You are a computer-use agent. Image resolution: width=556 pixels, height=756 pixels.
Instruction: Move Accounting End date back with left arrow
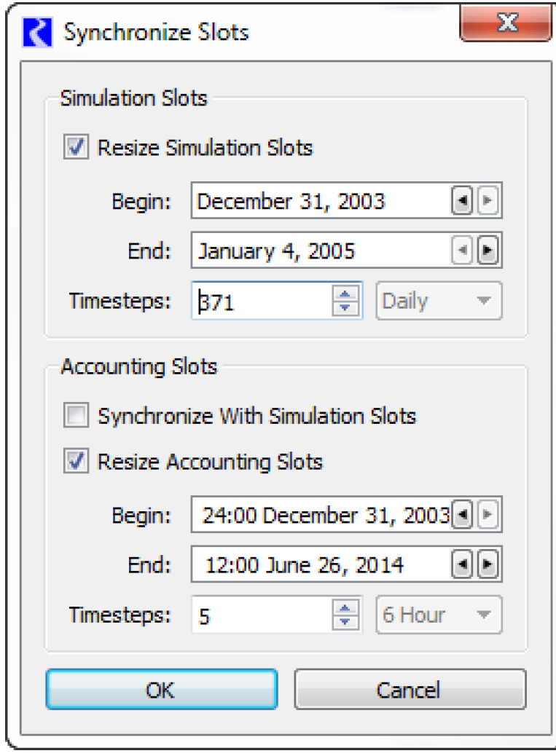(461, 565)
